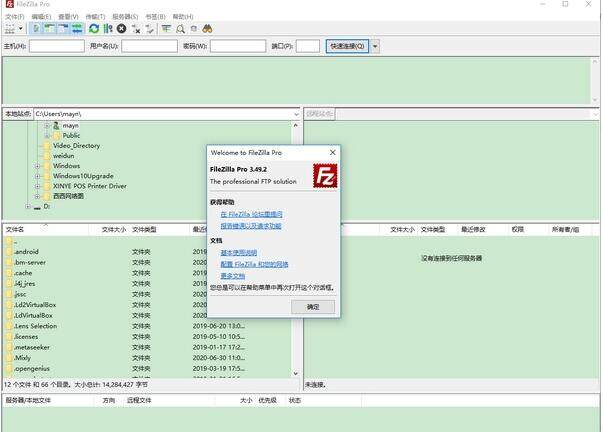
Task: Click the mayn user folder icon
Action: 57,125
